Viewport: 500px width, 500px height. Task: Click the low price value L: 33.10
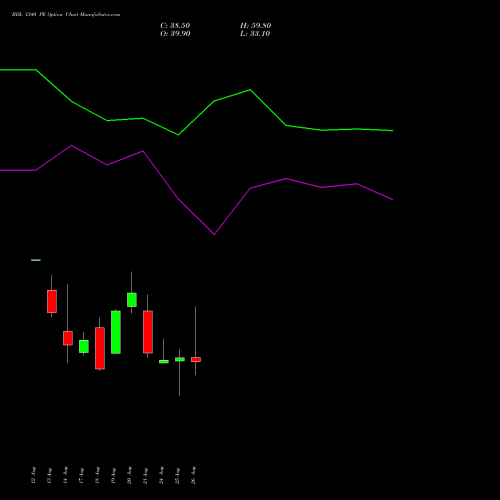(x=255, y=34)
